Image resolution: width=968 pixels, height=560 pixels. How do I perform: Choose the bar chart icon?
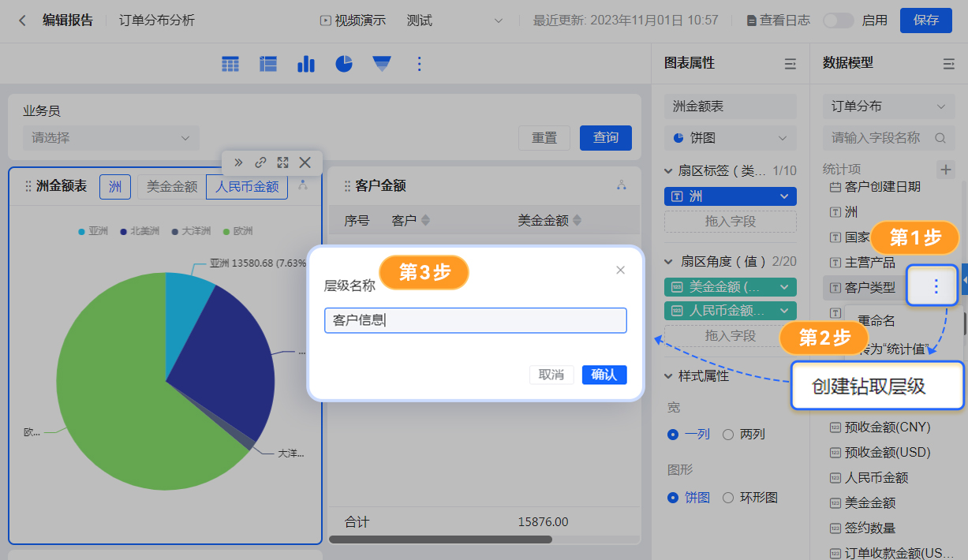306,64
